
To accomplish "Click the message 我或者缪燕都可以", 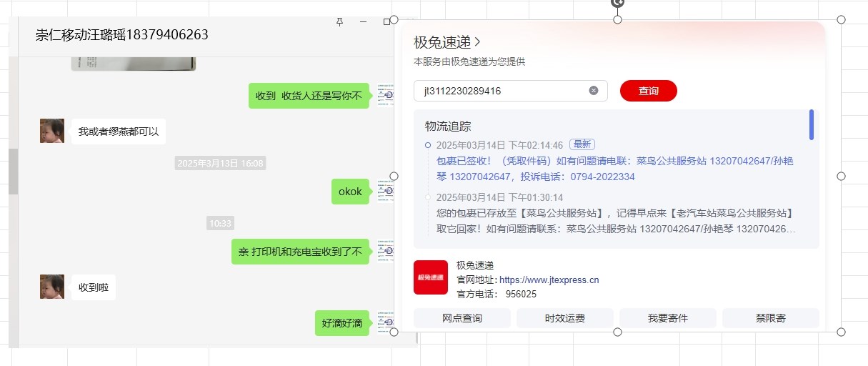I will point(119,132).
